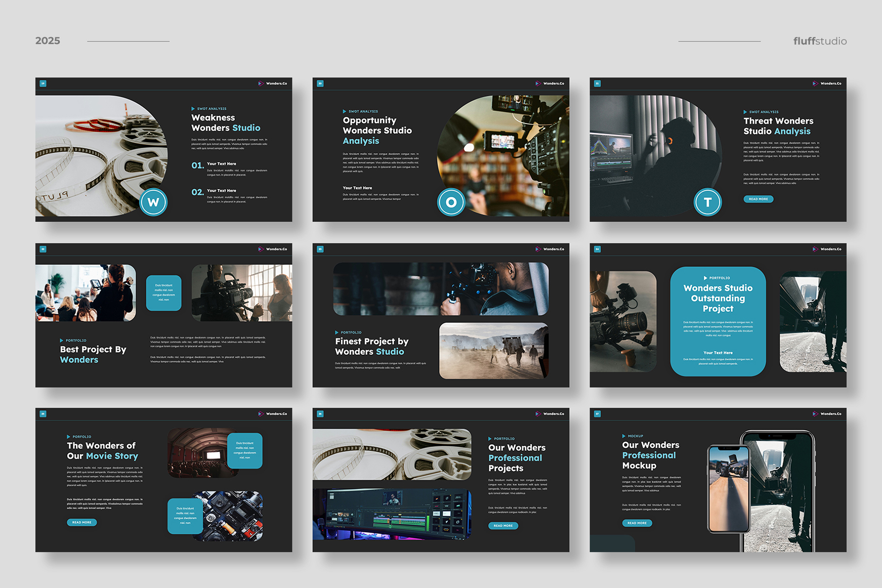Click the O circle badge on Opportunity slide
This screenshot has height=588, width=882.
[x=451, y=202]
